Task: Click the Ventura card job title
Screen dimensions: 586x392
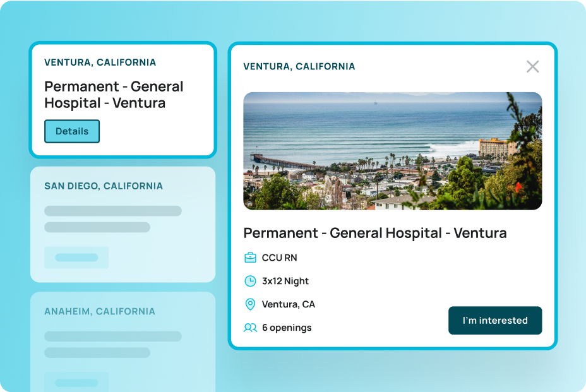Action: pos(114,95)
